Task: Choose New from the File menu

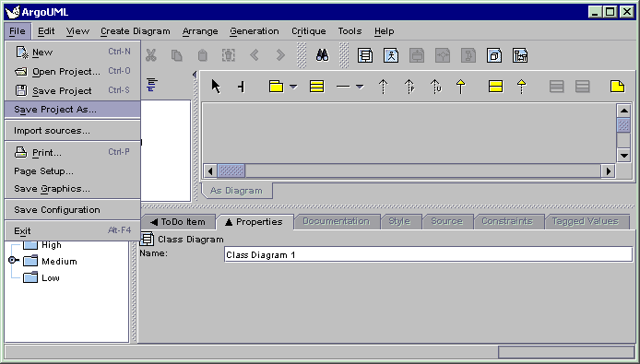Action: (x=72, y=53)
